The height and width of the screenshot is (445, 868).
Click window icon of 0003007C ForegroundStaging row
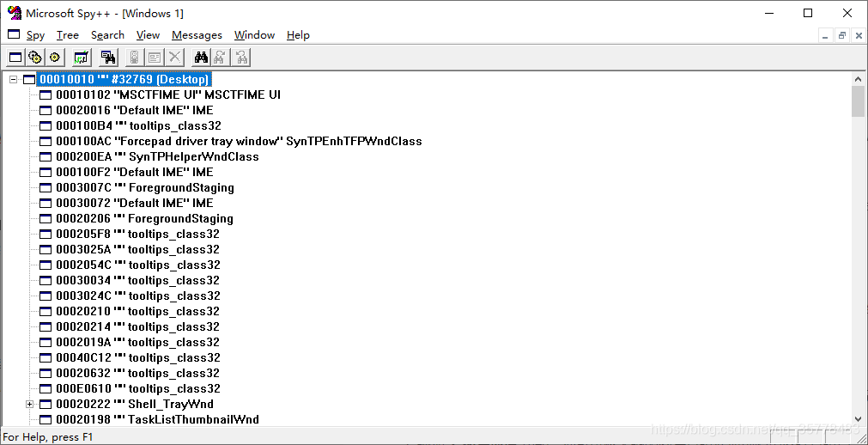(46, 188)
